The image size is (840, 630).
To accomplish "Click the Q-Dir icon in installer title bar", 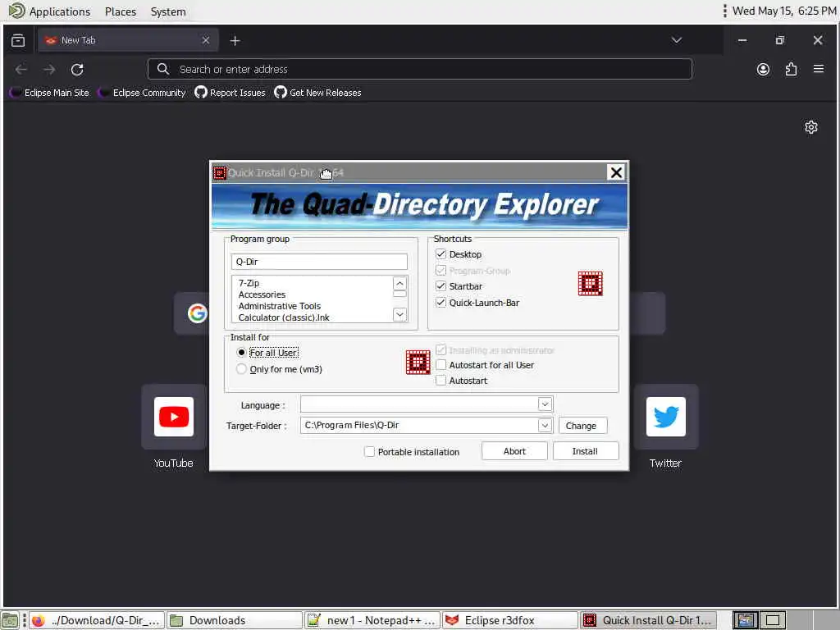I will coord(220,172).
